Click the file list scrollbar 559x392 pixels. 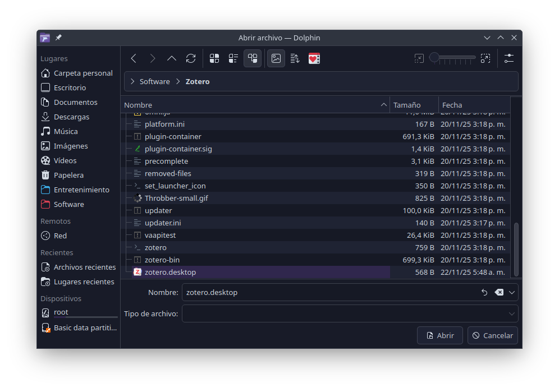[516, 250]
